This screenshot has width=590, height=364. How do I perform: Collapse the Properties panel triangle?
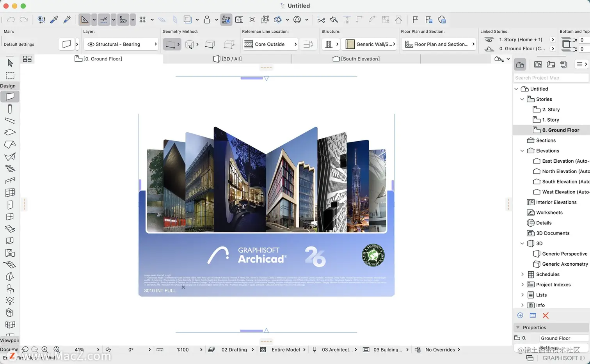point(518,327)
